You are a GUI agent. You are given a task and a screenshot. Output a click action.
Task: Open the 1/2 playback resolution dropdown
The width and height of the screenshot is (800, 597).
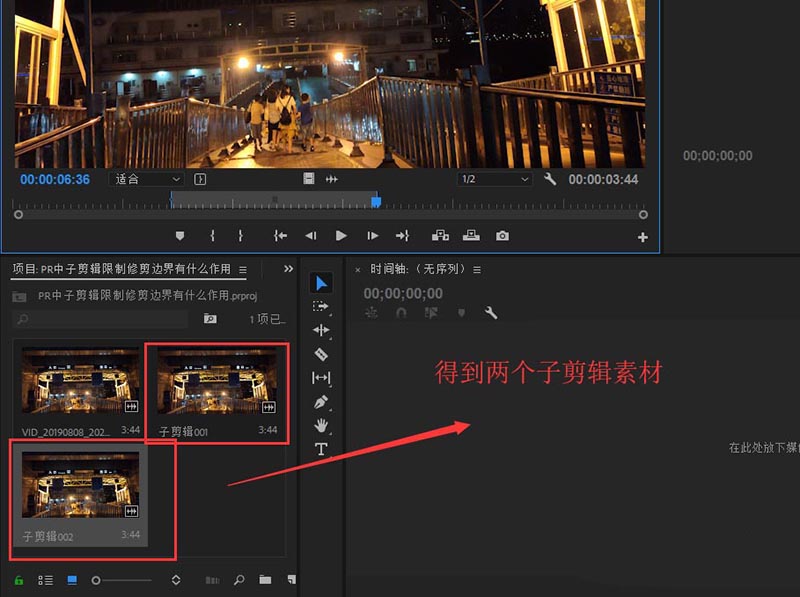click(495, 179)
